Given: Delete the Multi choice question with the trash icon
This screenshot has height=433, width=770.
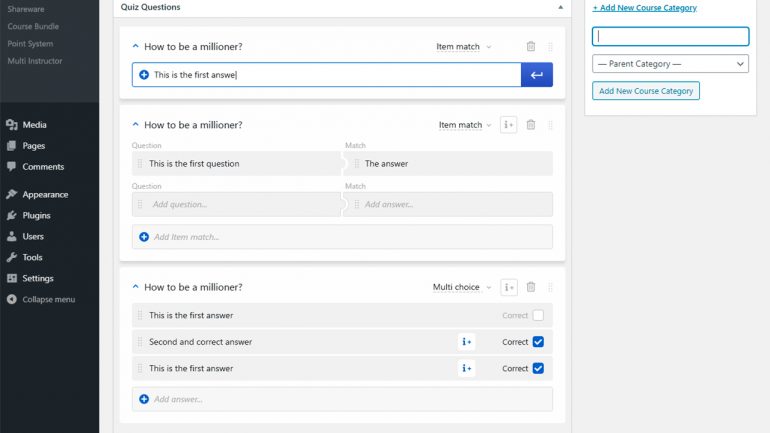Looking at the screenshot, I should coord(531,287).
